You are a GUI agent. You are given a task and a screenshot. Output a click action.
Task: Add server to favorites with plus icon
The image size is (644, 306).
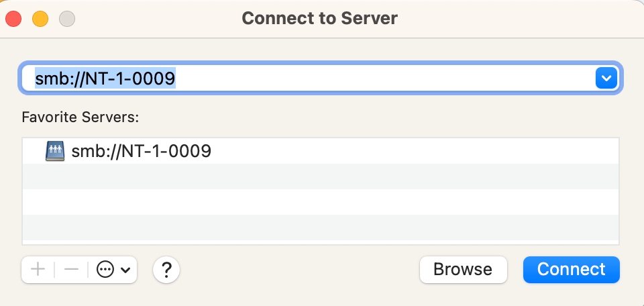pos(38,270)
